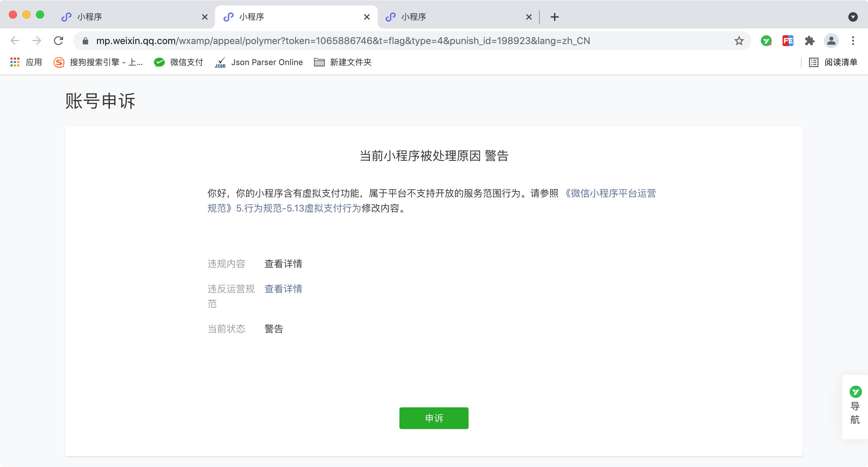868x467 pixels.
Task: Click the red FE extension icon
Action: pos(788,41)
